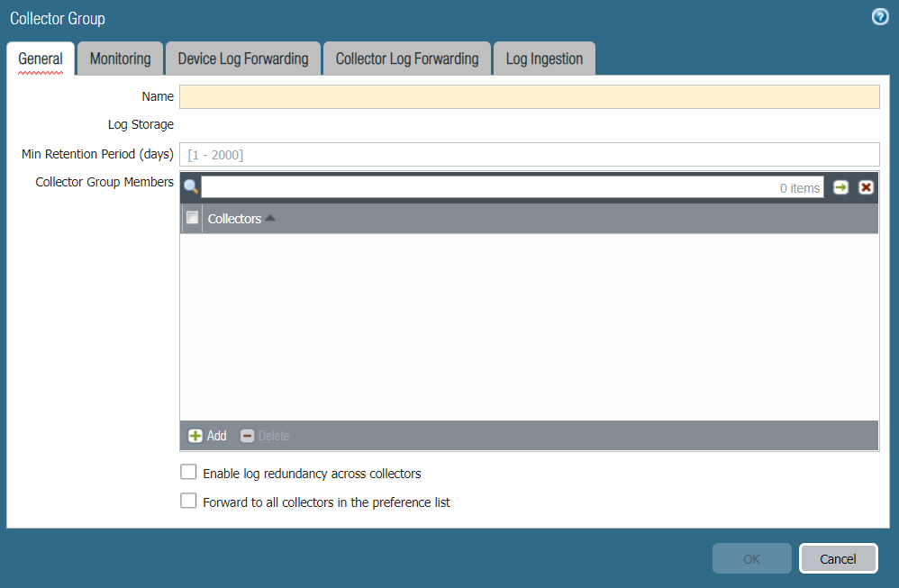899x588 pixels.
Task: Click the 0 items counter area
Action: [799, 187]
